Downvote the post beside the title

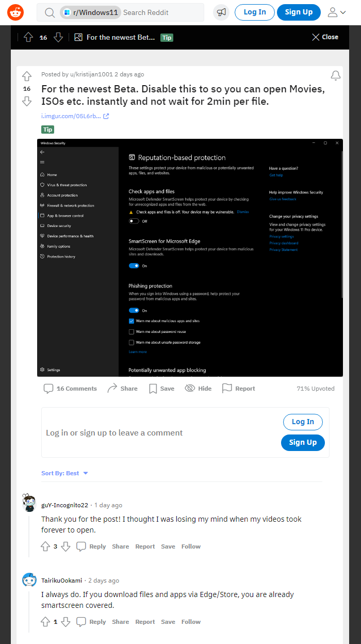tap(27, 101)
